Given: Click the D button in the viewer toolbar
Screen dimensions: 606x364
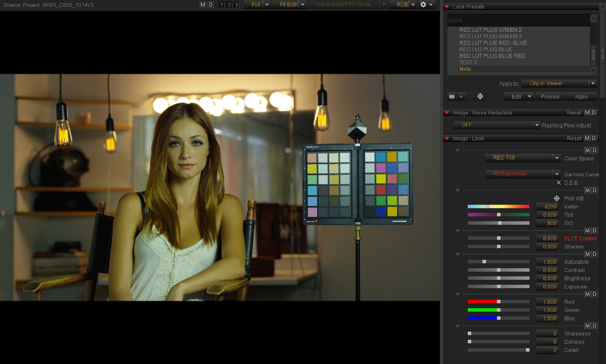Looking at the screenshot, I should (211, 5).
